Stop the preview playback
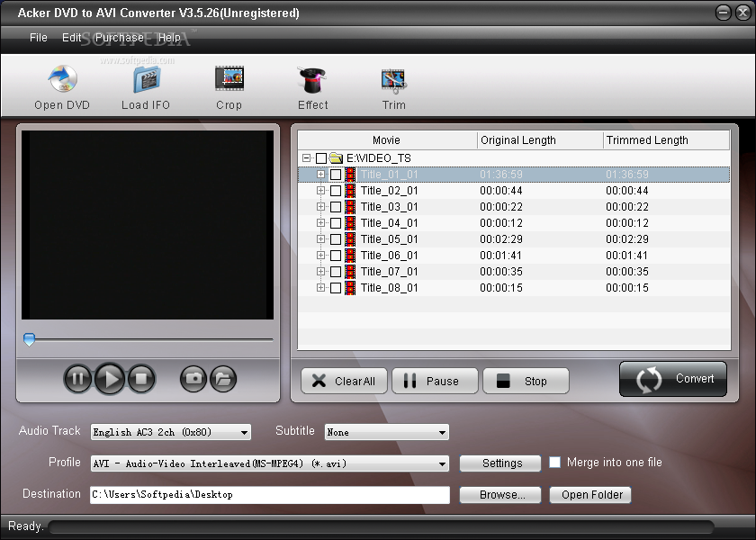 coord(141,379)
